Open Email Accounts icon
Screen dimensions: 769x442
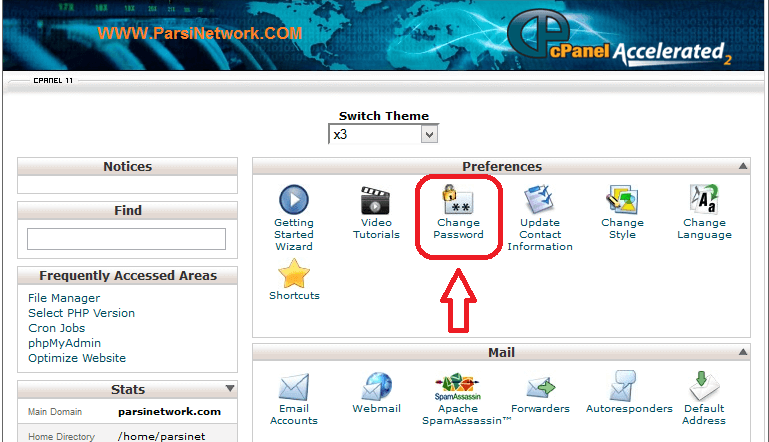294,386
